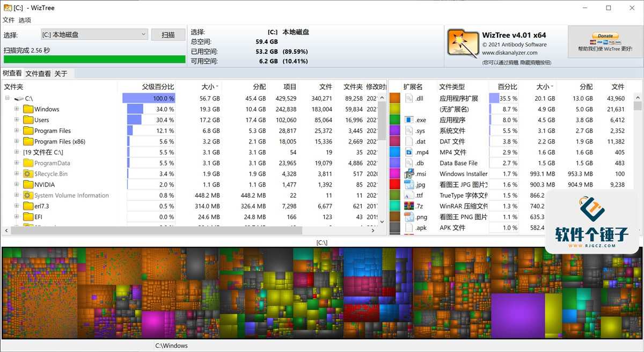The image size is (644, 352).
Task: Click the 扫描 scan button
Action: click(168, 34)
